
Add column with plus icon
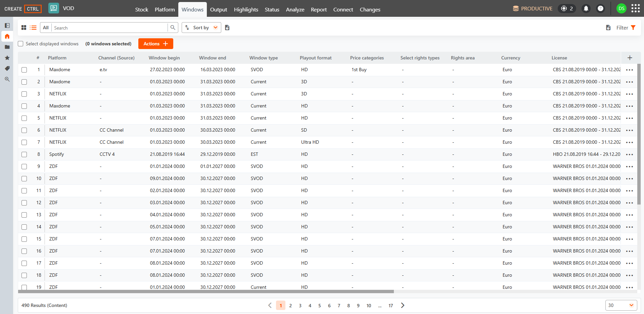(630, 58)
